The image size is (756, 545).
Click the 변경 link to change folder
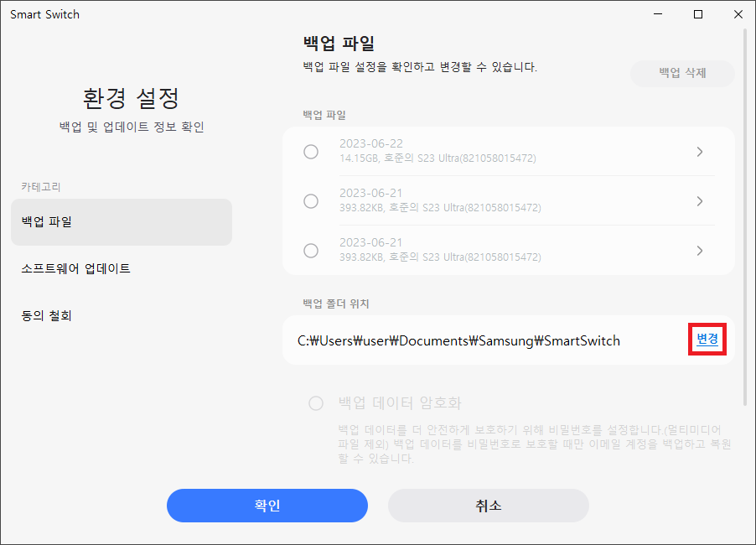707,339
